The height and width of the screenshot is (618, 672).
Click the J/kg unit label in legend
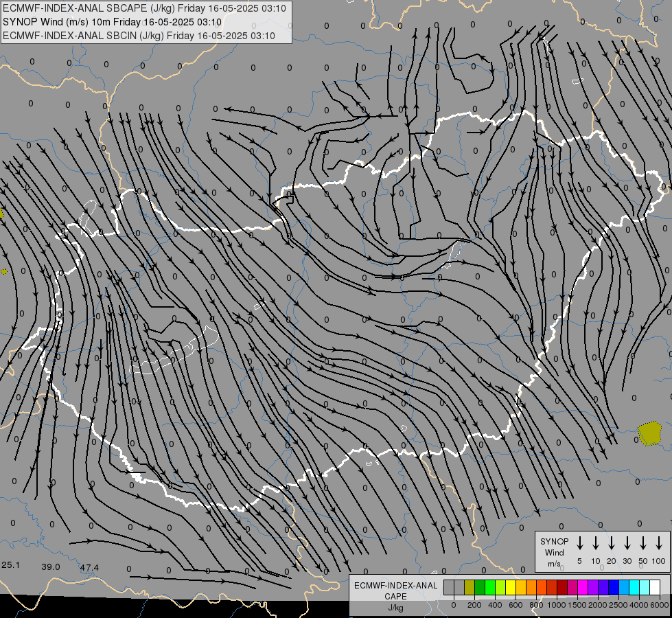[x=395, y=608]
